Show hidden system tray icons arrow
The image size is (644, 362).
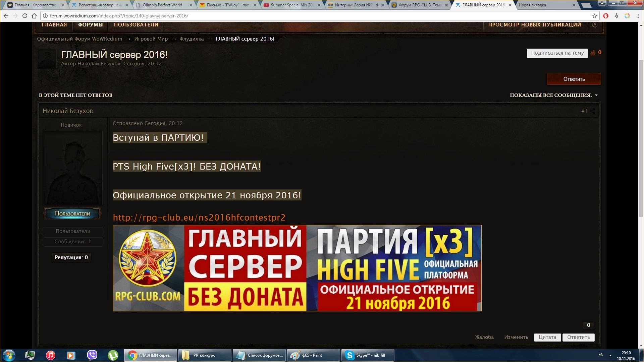click(610, 355)
